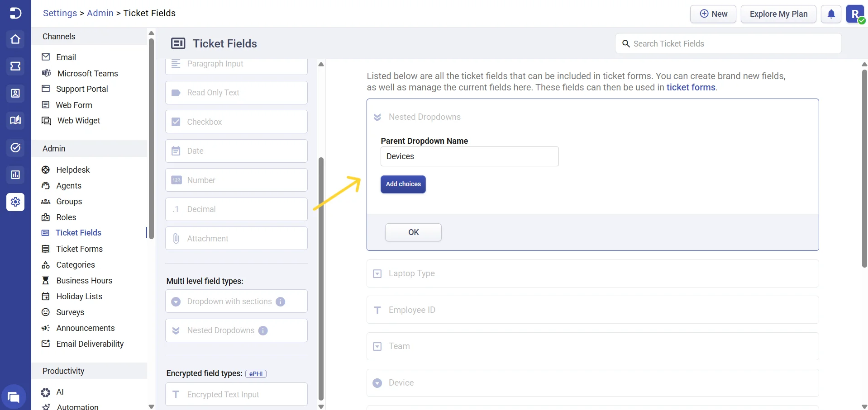
Task: Click the Email envelope icon in Channels
Action: tap(46, 57)
